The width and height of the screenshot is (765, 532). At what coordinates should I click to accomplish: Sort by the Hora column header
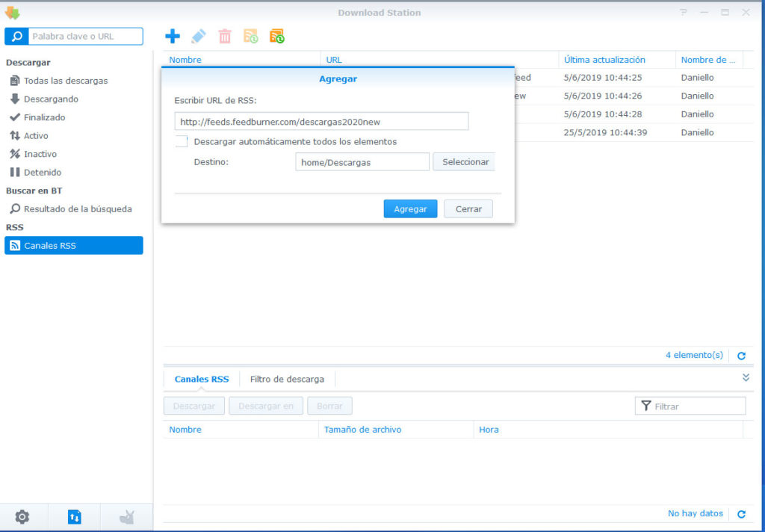pos(608,430)
